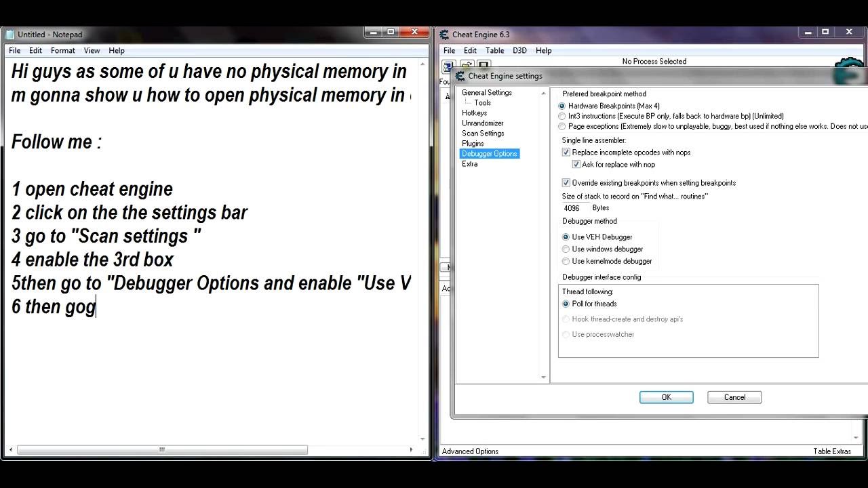Viewport: 868px width, 488px height.
Task: Open Notepad Format menu
Action: coord(63,51)
